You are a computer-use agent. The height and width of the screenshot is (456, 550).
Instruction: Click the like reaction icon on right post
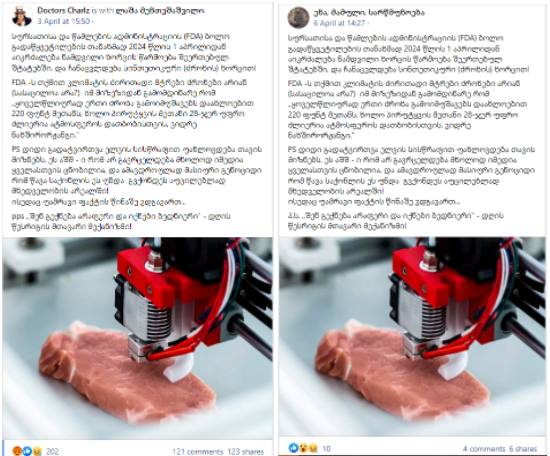click(x=293, y=448)
